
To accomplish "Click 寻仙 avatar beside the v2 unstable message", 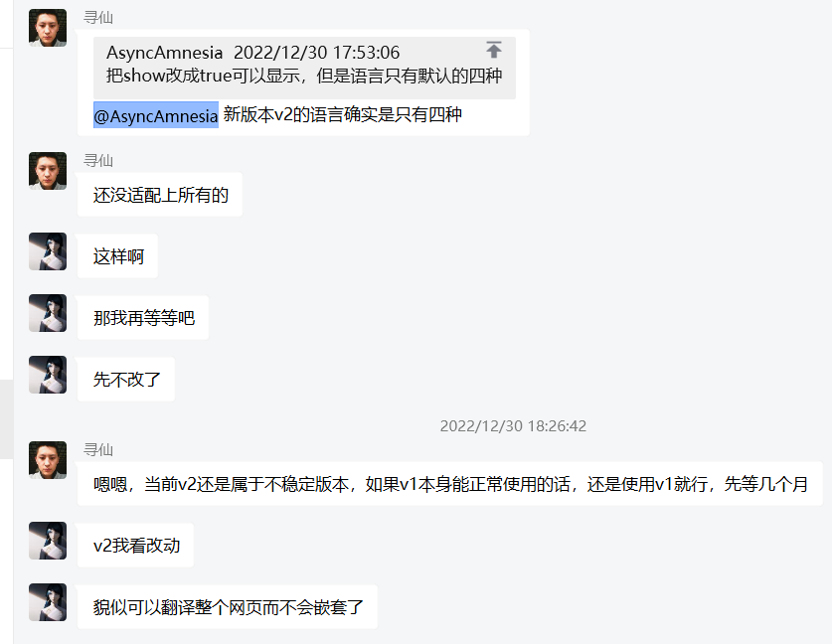I will (48, 460).
